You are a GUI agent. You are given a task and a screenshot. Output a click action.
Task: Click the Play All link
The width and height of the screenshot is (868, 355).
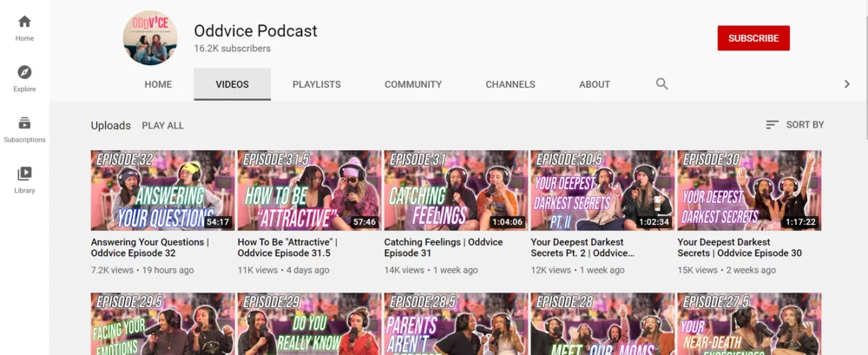(162, 126)
